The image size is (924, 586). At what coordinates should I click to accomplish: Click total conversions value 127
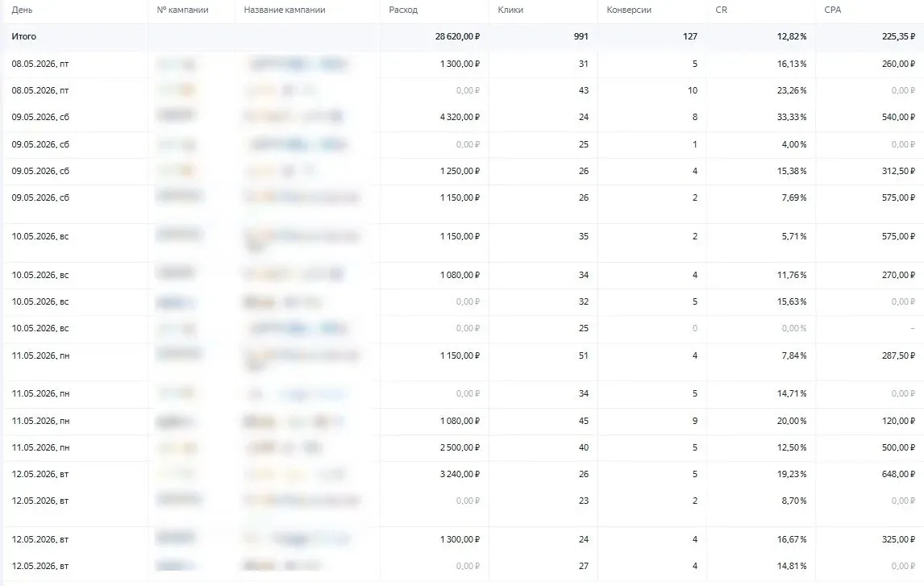click(690, 36)
